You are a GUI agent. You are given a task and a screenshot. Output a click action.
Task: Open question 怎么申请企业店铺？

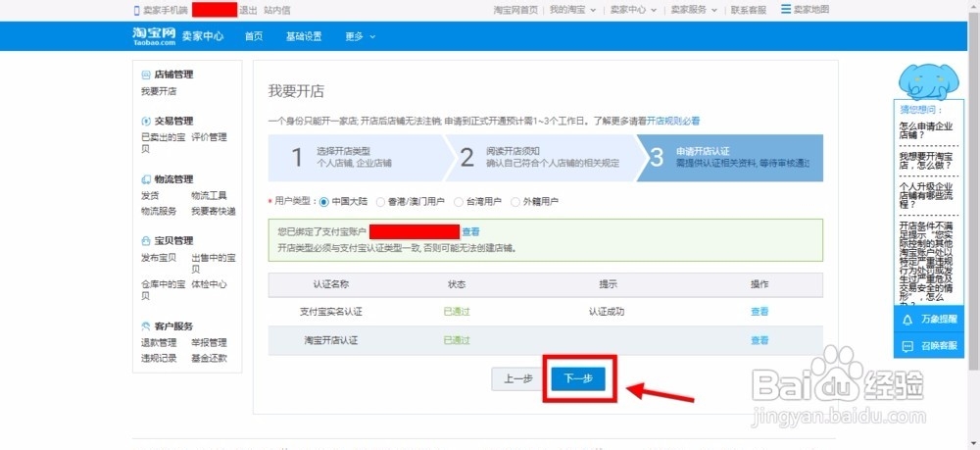click(x=926, y=130)
